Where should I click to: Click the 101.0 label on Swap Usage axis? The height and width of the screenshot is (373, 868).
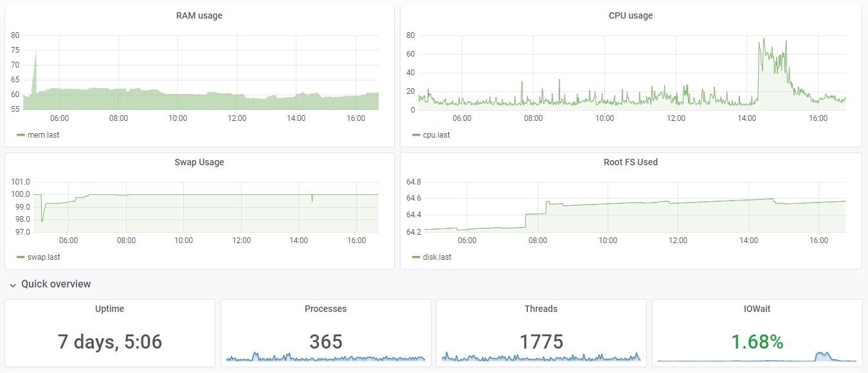click(x=22, y=182)
